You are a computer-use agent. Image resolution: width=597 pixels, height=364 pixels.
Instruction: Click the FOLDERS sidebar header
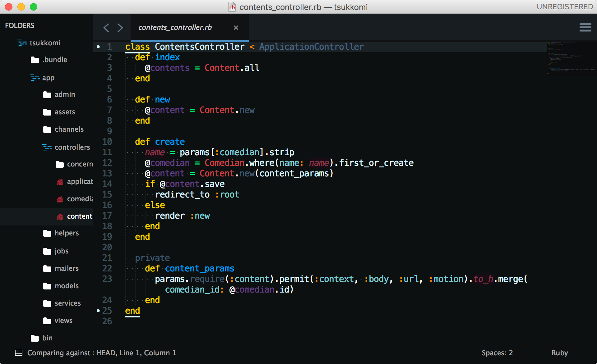pyautogui.click(x=20, y=25)
